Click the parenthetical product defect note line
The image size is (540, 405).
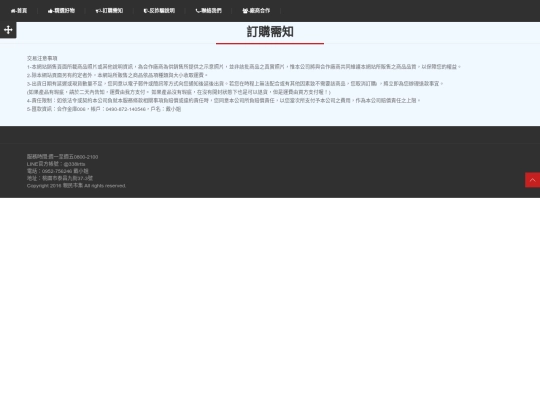[179, 92]
